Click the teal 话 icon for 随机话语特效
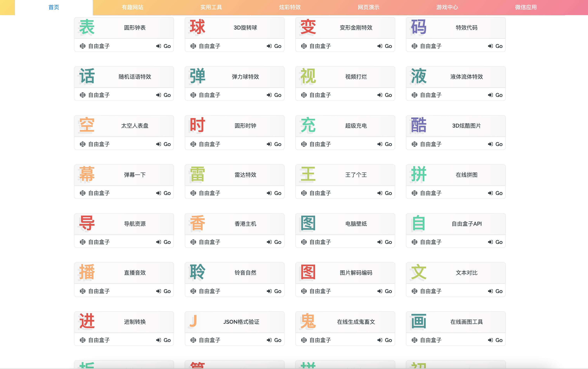Screen dimensions: 588x369 [x=87, y=76]
